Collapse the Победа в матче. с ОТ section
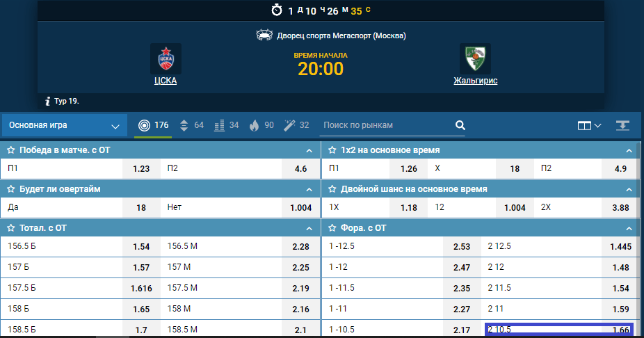Viewport: 644px width, 338px height. click(309, 151)
